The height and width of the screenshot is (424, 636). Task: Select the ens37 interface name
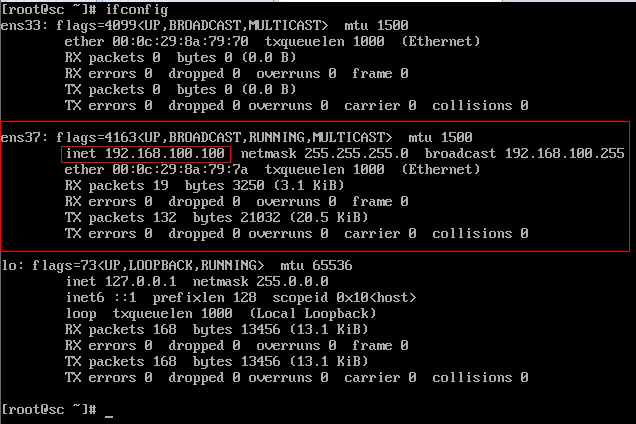click(x=21, y=137)
